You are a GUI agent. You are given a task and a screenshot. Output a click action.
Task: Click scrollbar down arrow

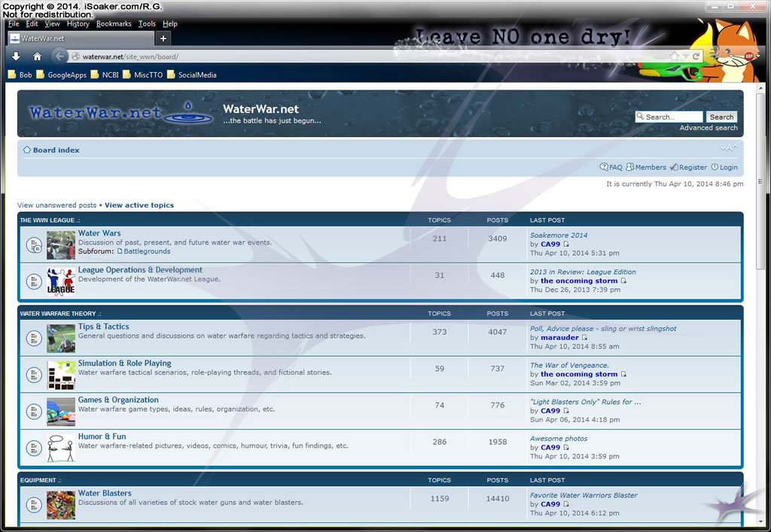[760, 521]
